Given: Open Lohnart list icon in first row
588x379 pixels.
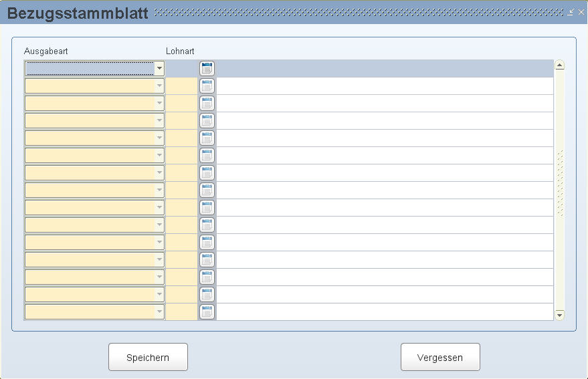Looking at the screenshot, I should [207, 69].
